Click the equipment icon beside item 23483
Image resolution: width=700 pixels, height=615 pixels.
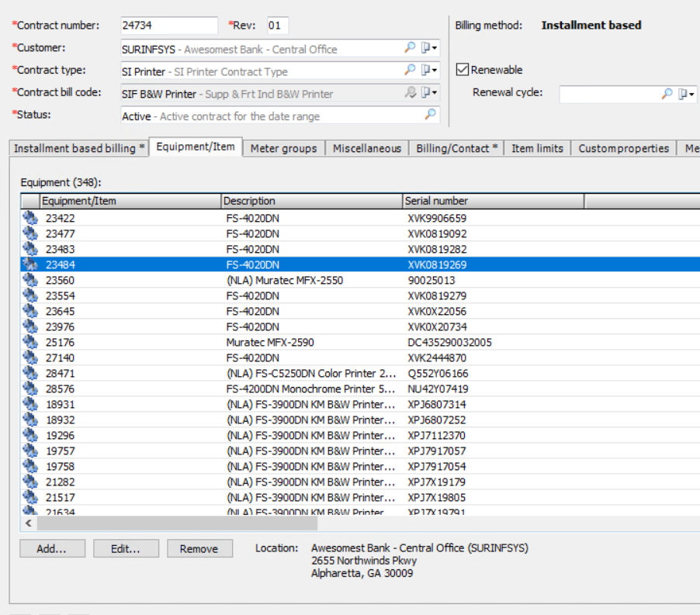[30, 249]
